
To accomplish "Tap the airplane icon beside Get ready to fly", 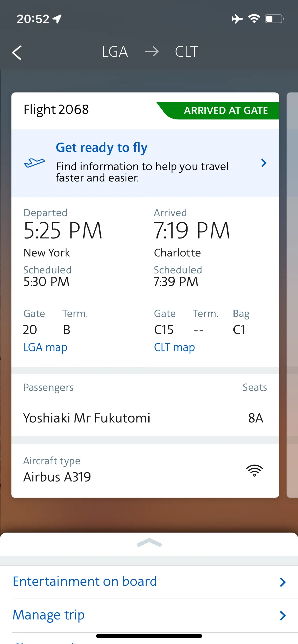I will point(34,163).
